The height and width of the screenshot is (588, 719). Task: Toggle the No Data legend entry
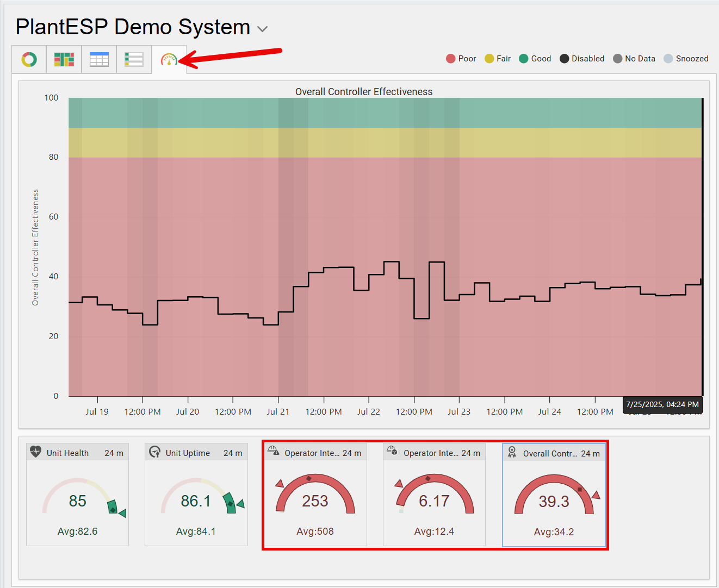pos(634,59)
